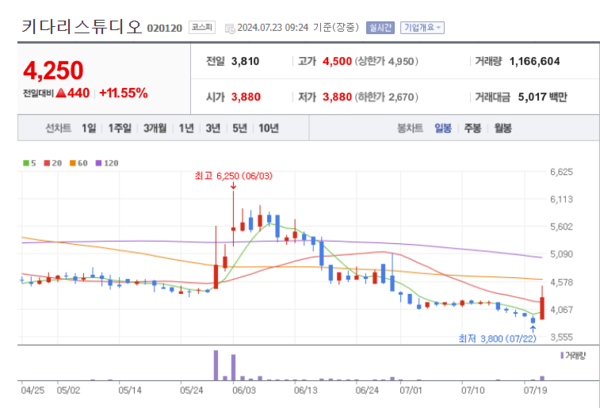Switch to 주봉 weekly candle chart
600x408 pixels.
473,128
